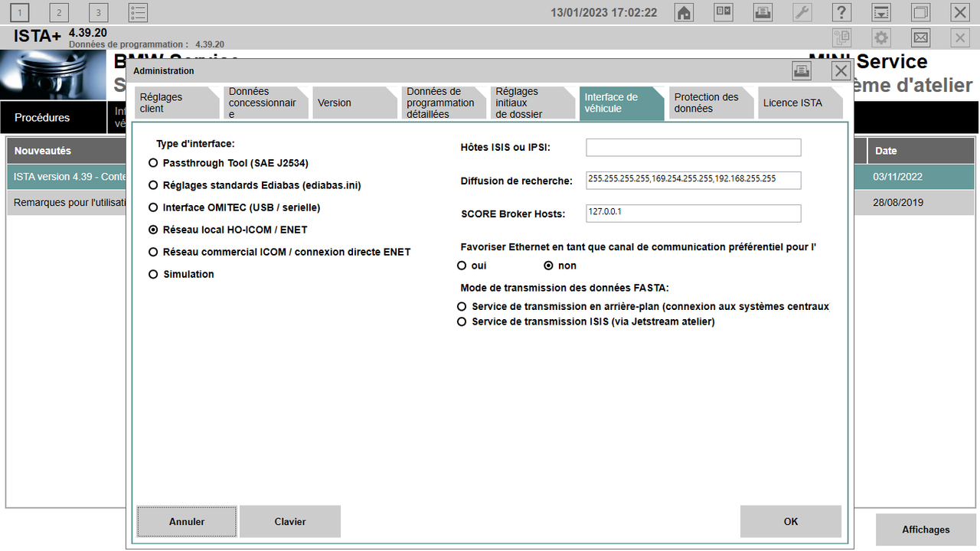
Task: Select 'non' for preferred Ethernet channel
Action: coord(560,266)
